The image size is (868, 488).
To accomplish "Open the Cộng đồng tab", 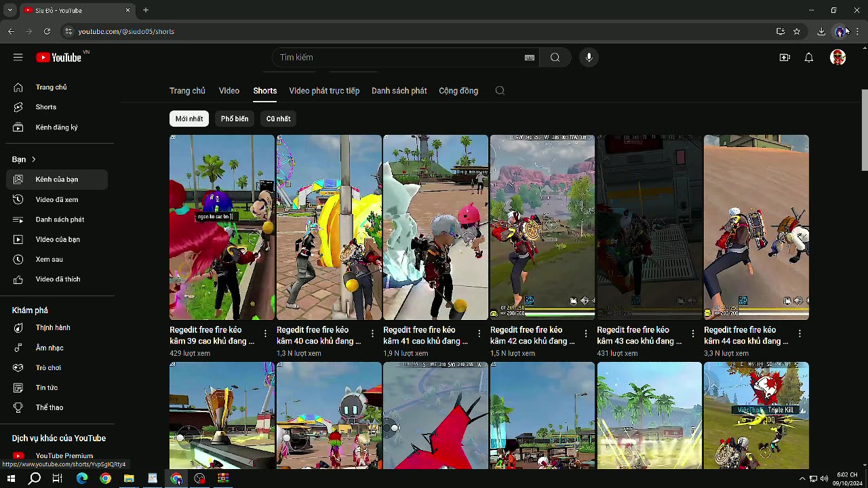I will (x=458, y=91).
